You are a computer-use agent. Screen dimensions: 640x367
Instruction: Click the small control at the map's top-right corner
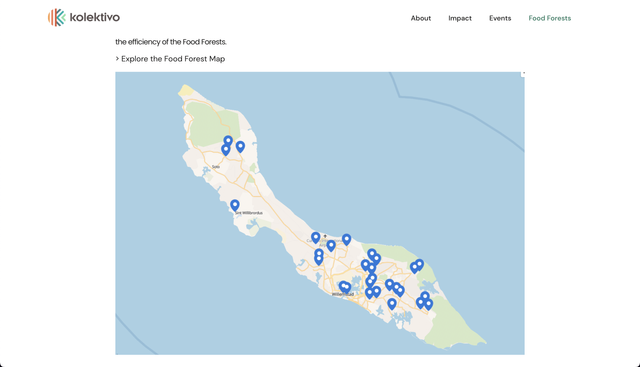click(x=522, y=74)
